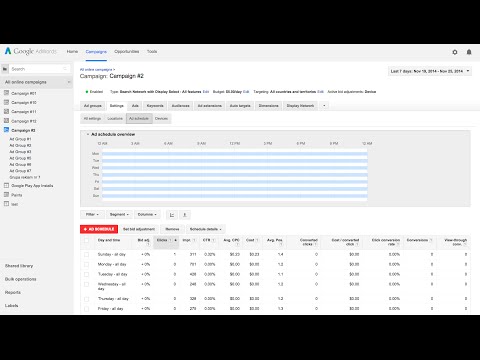The image size is (480, 360).
Task: Open Shared library in sidebar
Action: click(x=19, y=266)
